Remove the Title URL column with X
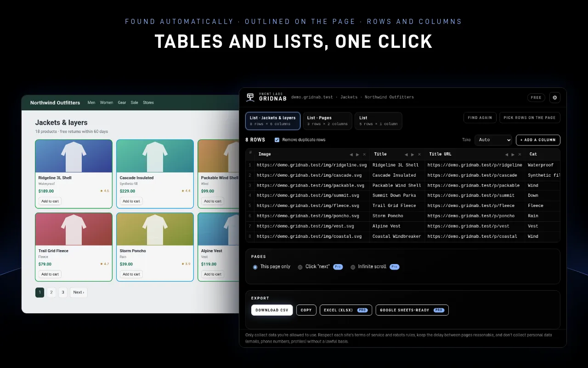Screen dimensions: 588x368 tap(520, 155)
